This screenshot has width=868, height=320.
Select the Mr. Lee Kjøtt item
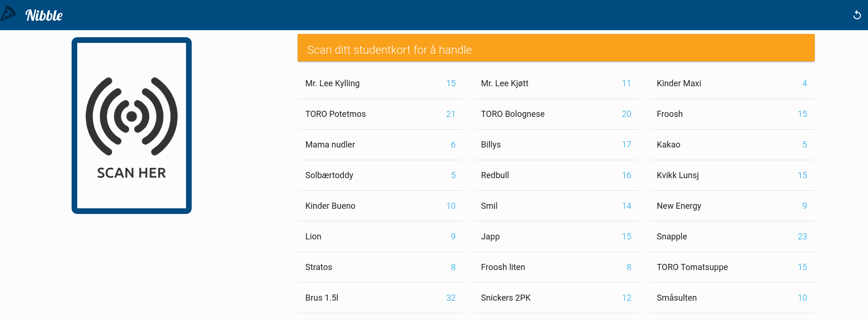(x=556, y=83)
